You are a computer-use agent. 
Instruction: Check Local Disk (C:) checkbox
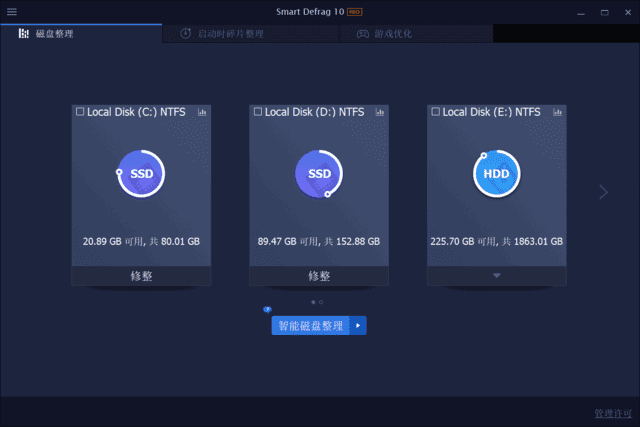(80, 111)
